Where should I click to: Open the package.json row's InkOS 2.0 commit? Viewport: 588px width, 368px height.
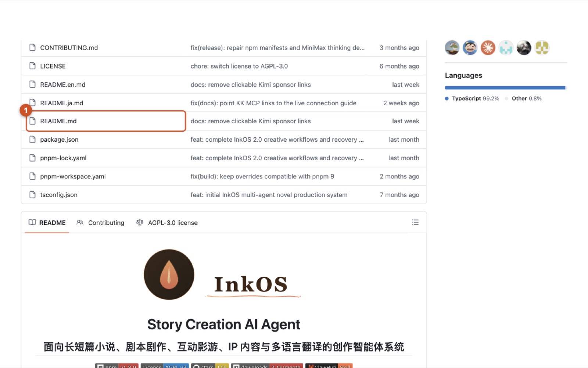(x=277, y=139)
